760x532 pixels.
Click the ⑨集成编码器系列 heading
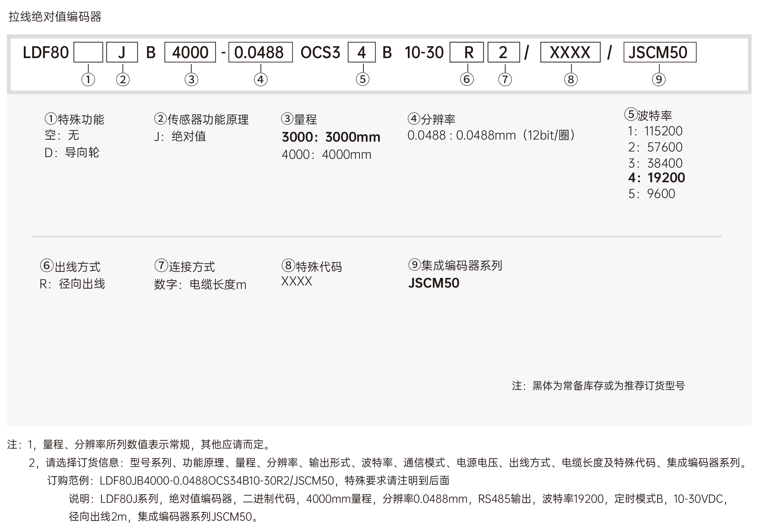pos(455,265)
